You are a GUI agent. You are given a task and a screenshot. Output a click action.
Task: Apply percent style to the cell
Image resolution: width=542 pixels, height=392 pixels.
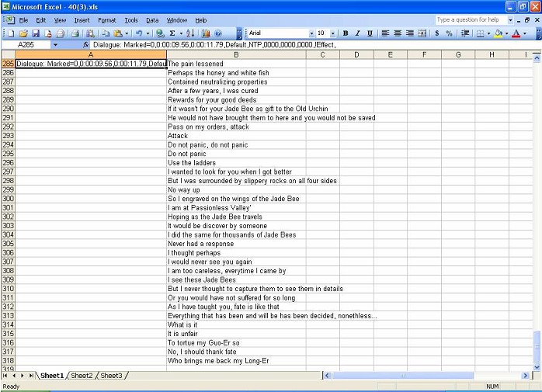449,33
